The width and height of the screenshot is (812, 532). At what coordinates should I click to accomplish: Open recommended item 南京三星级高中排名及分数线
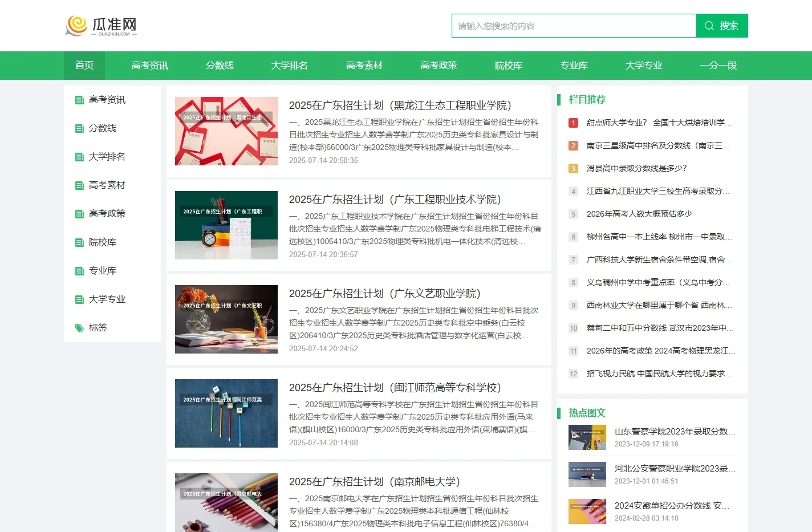pos(659,145)
